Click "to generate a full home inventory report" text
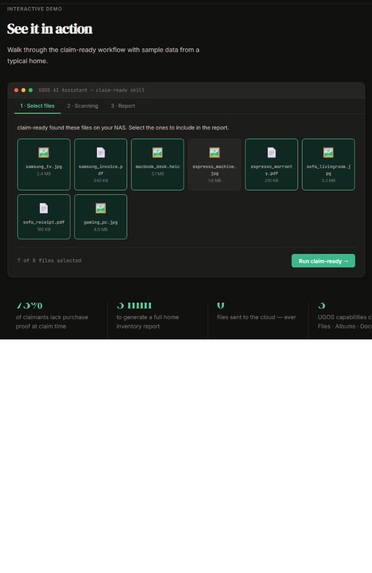The width and height of the screenshot is (372, 573). (x=148, y=322)
